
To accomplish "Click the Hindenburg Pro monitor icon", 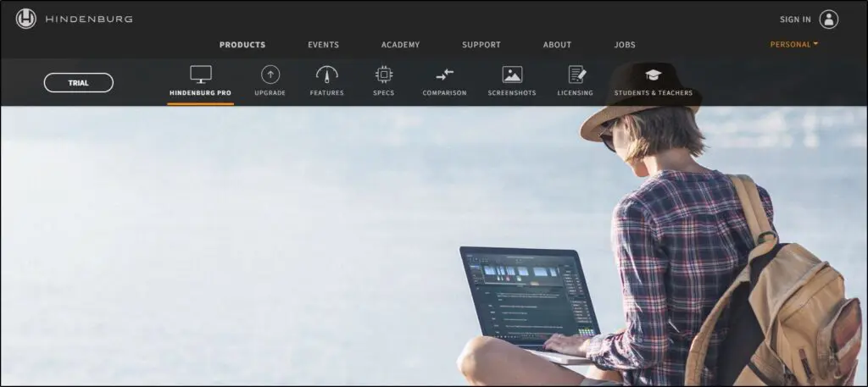I will [x=200, y=74].
